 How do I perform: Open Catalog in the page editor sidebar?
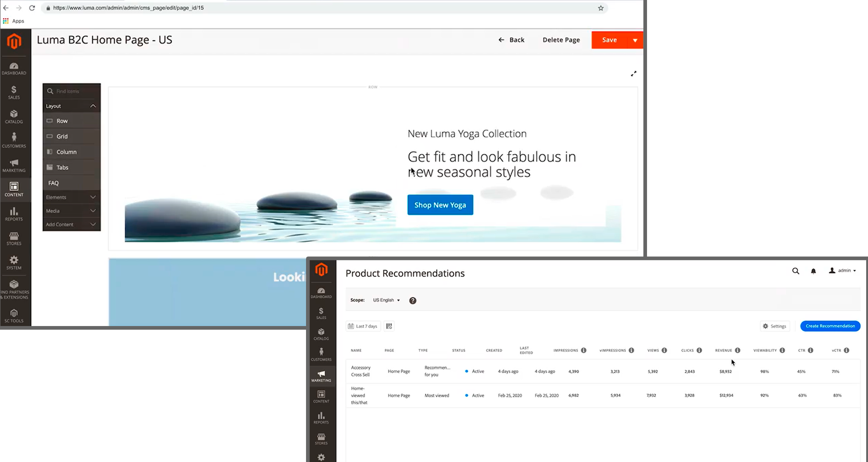tap(14, 117)
